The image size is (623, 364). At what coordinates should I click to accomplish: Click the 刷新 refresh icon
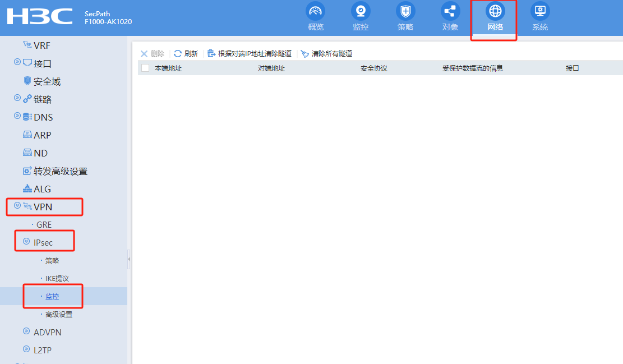[178, 54]
